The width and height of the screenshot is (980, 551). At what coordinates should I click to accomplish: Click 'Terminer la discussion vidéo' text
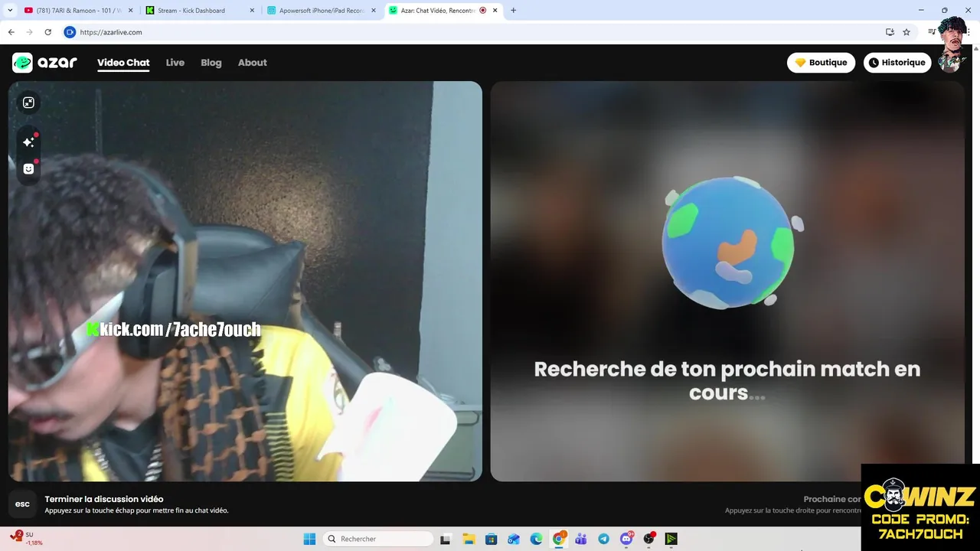104,499
